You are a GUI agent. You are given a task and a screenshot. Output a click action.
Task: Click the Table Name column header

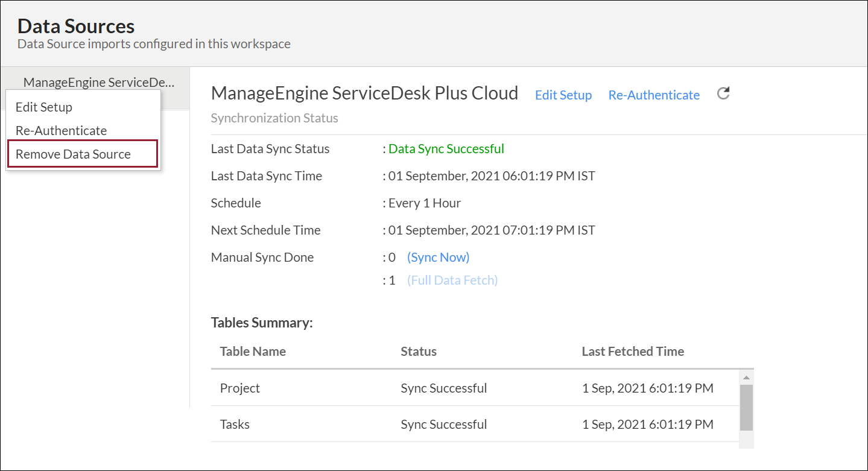point(253,352)
